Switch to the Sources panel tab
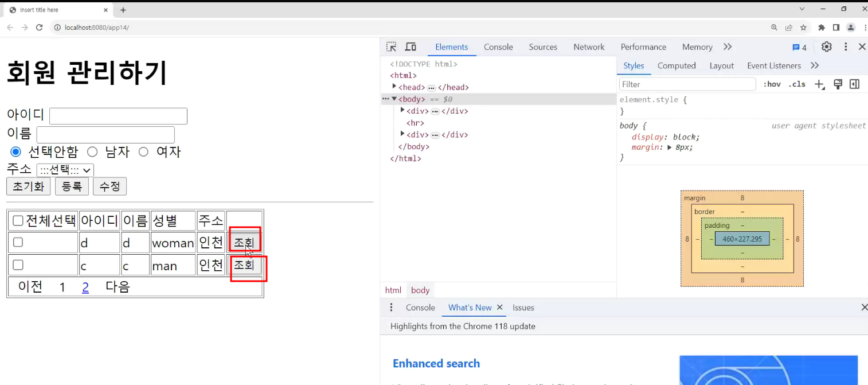Screen dimensions: 868x385 click(x=543, y=47)
